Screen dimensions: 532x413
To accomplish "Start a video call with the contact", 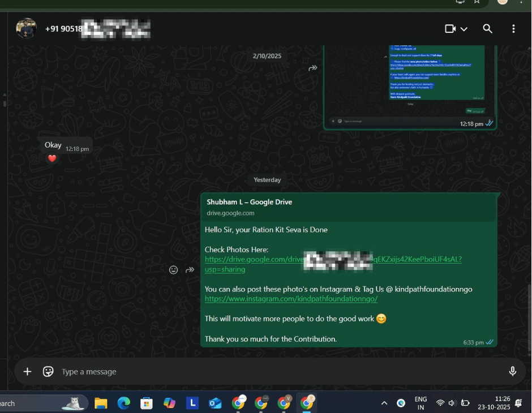I will [451, 29].
